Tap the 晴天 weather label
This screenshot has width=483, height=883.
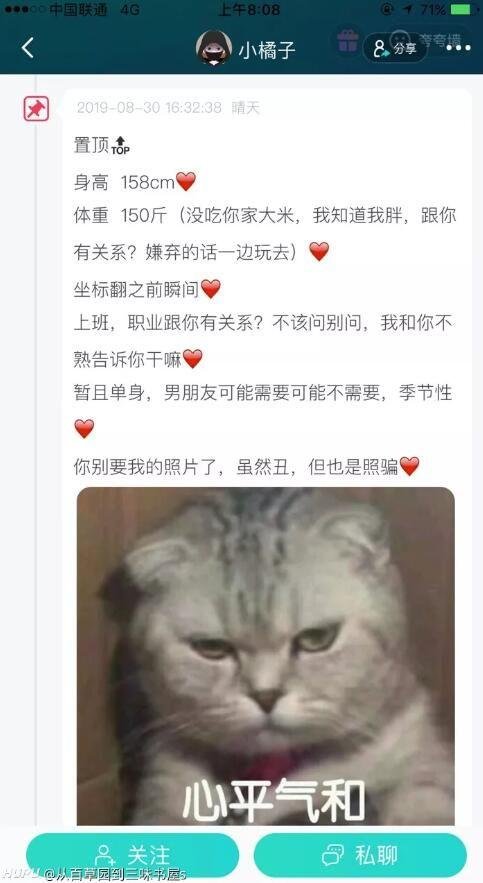pyautogui.click(x=246, y=108)
